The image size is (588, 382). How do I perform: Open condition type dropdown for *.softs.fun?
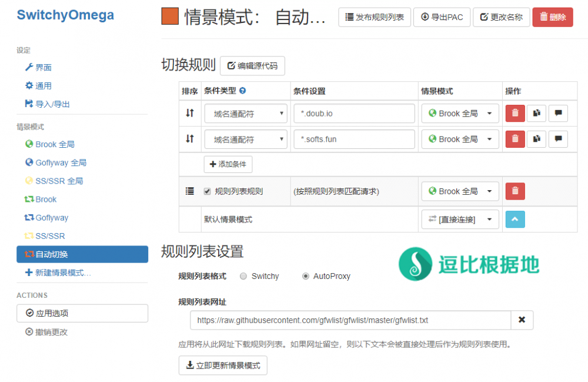click(x=246, y=139)
